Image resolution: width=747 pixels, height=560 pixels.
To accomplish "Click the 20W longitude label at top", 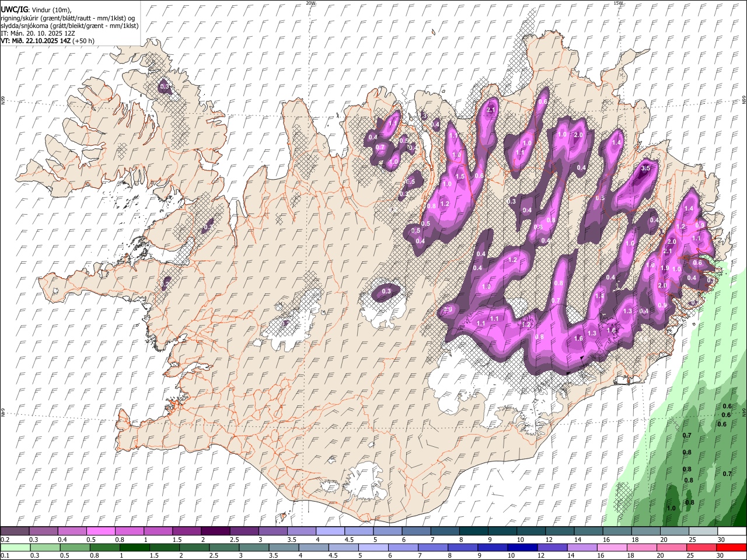I will pyautogui.click(x=310, y=3).
